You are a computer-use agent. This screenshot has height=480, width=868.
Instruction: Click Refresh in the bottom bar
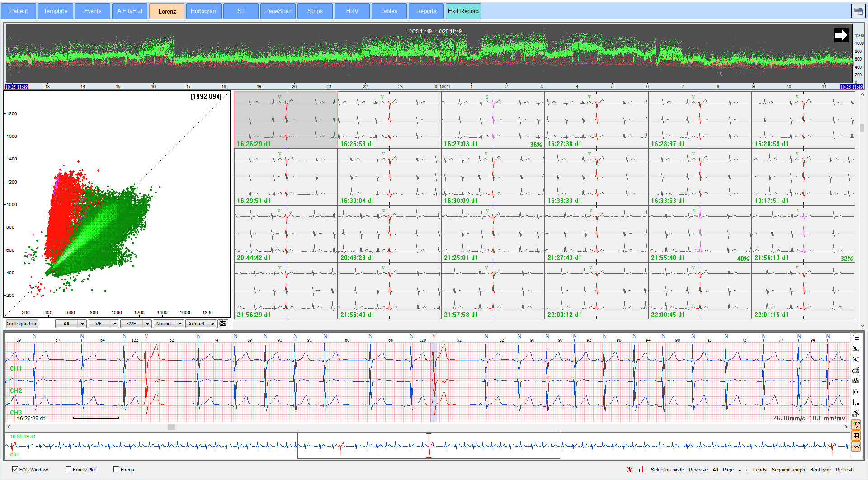tap(844, 470)
